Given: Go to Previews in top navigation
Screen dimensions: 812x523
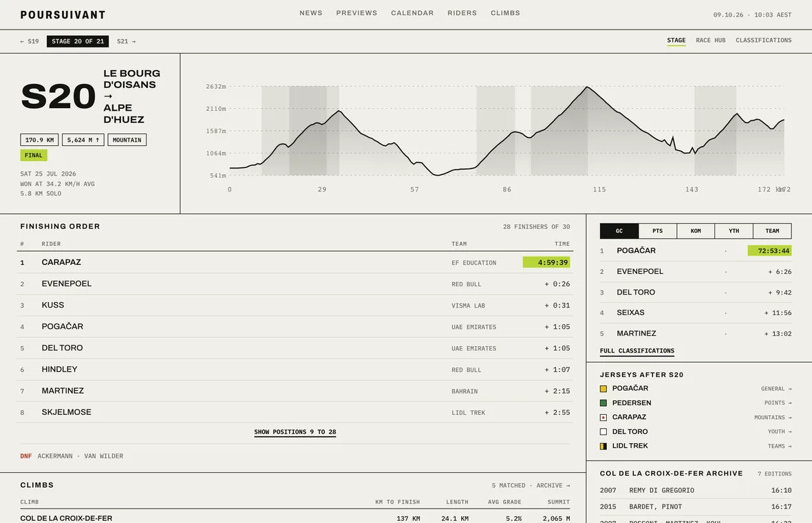Looking at the screenshot, I should click(x=356, y=13).
